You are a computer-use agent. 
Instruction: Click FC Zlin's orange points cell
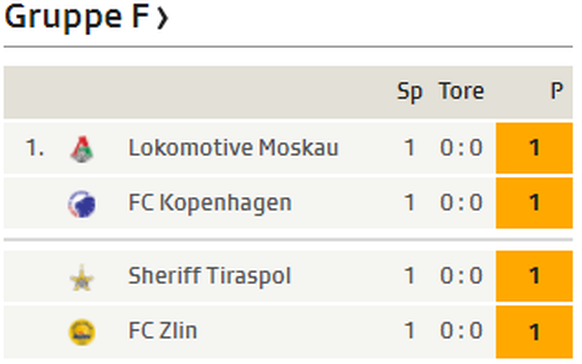[534, 332]
